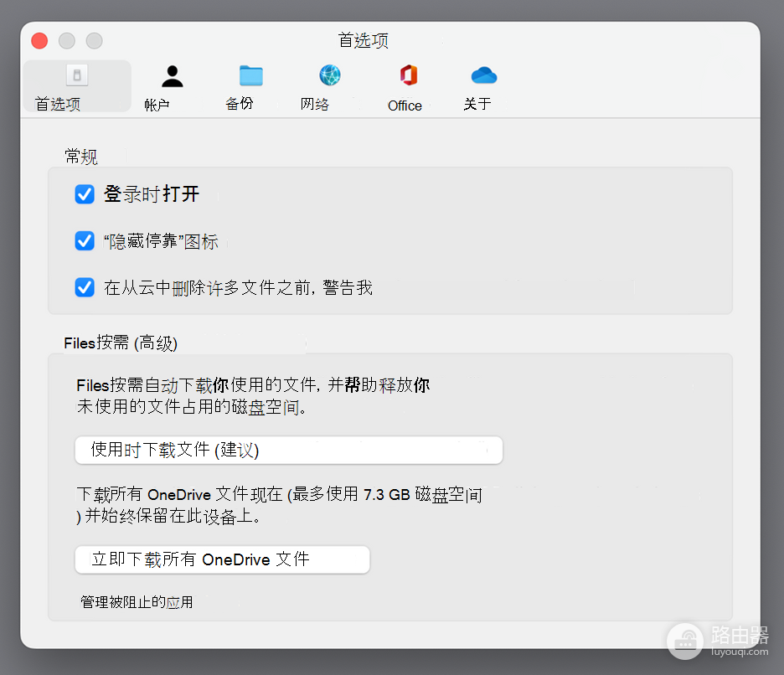Open the 帐户 account person icon

[x=173, y=76]
